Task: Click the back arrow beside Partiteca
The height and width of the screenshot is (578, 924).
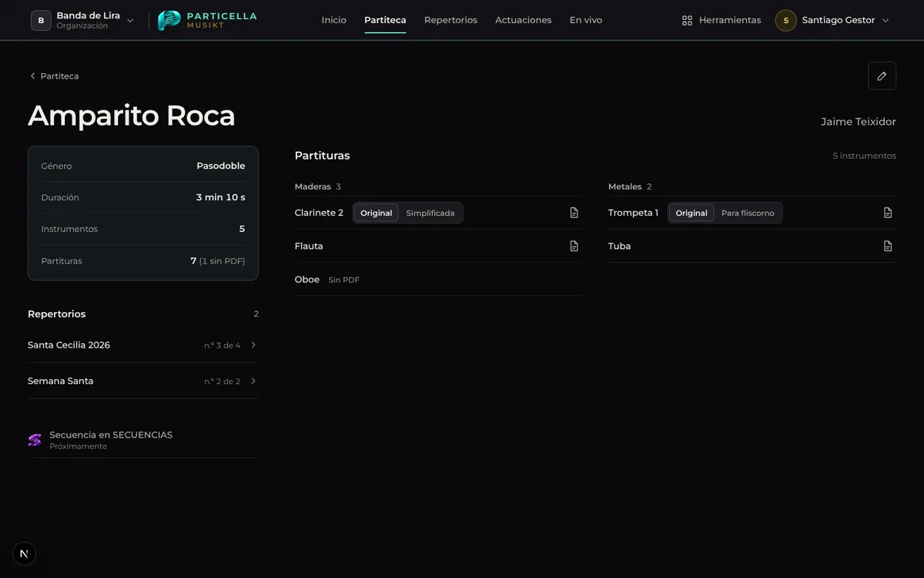Action: click(32, 76)
